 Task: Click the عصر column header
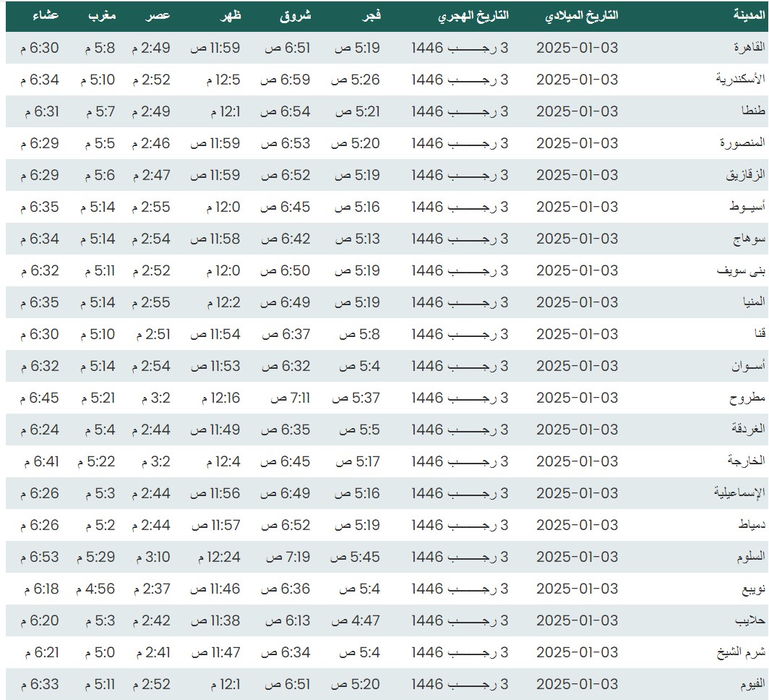[x=160, y=16]
